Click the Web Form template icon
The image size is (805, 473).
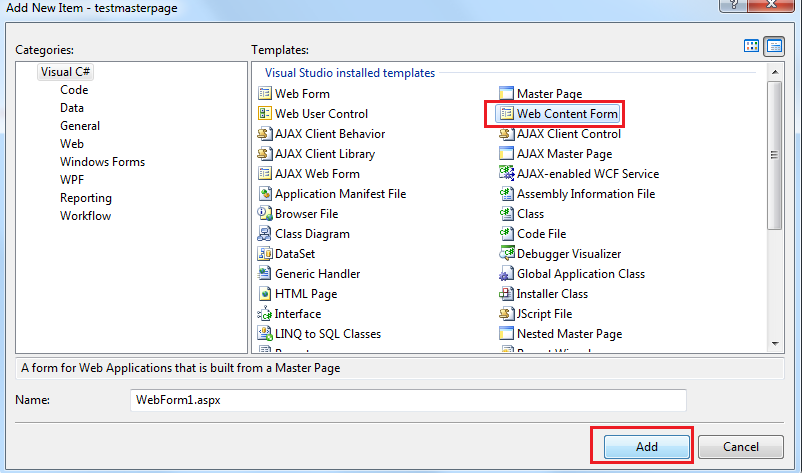point(265,93)
